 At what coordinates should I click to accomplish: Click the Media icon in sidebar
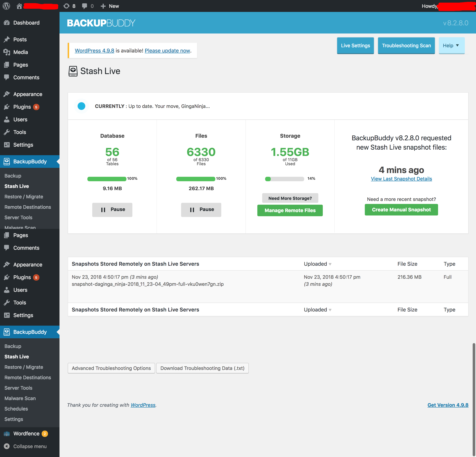(x=7, y=52)
